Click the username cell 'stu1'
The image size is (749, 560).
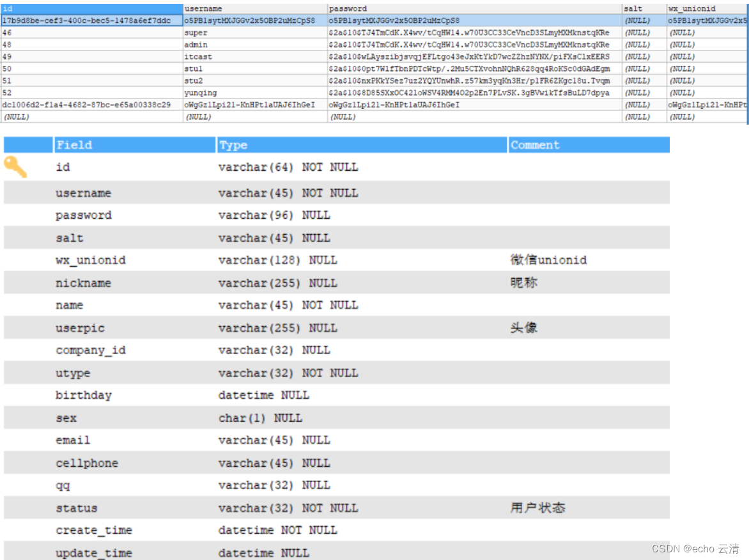[256, 69]
